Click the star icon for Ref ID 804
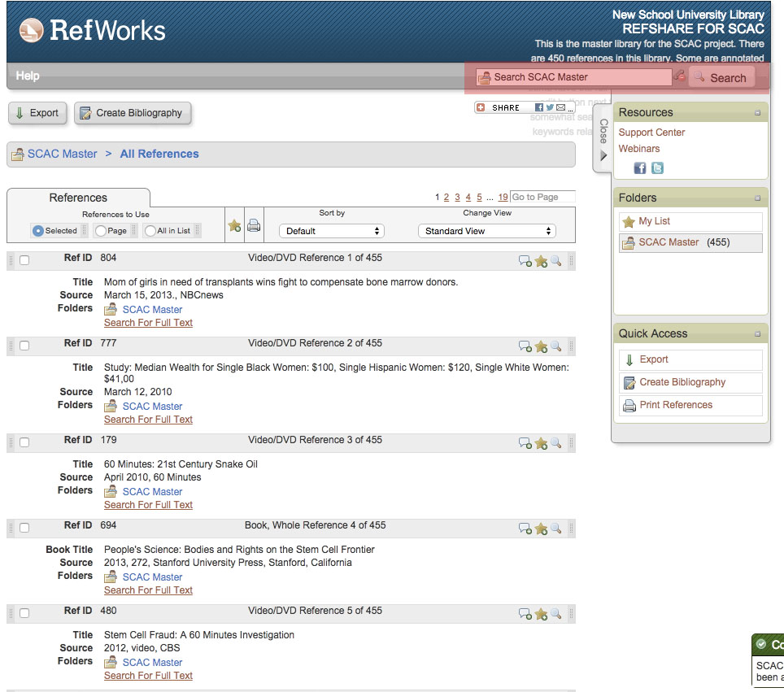Image resolution: width=784 pixels, height=692 pixels. tap(541, 261)
